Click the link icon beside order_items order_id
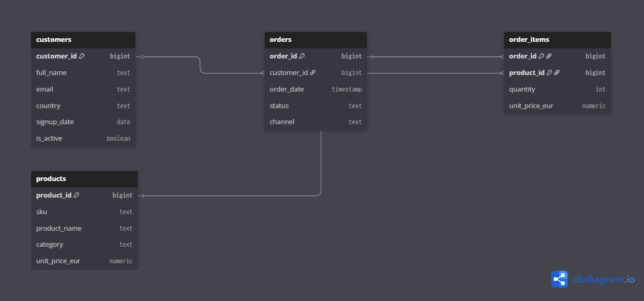The height and width of the screenshot is (301, 644). [x=549, y=56]
